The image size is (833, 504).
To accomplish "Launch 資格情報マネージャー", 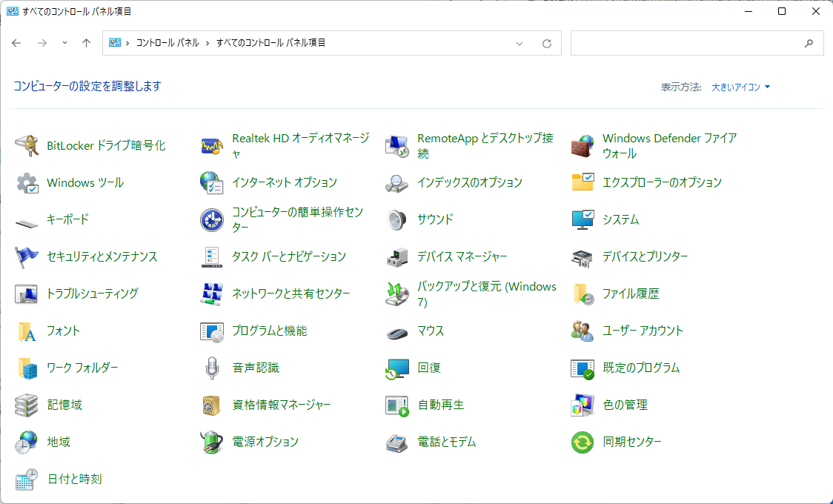I will tap(290, 405).
